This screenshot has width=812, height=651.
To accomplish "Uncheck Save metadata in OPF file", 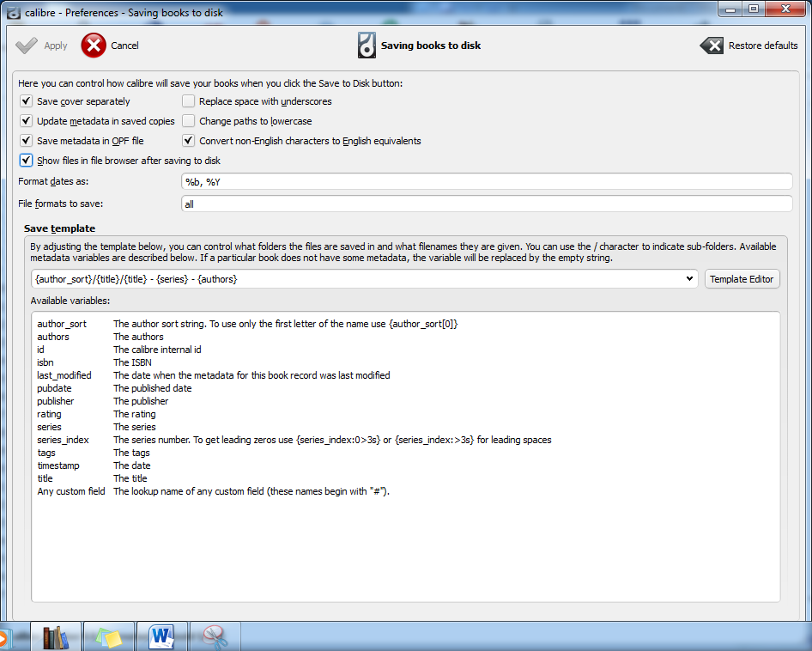I will 26,141.
